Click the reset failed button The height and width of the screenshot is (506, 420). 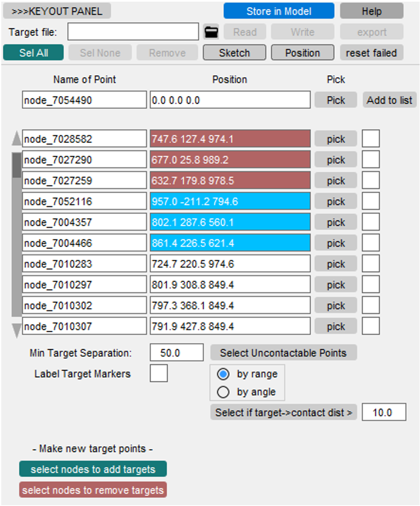pyautogui.click(x=371, y=53)
